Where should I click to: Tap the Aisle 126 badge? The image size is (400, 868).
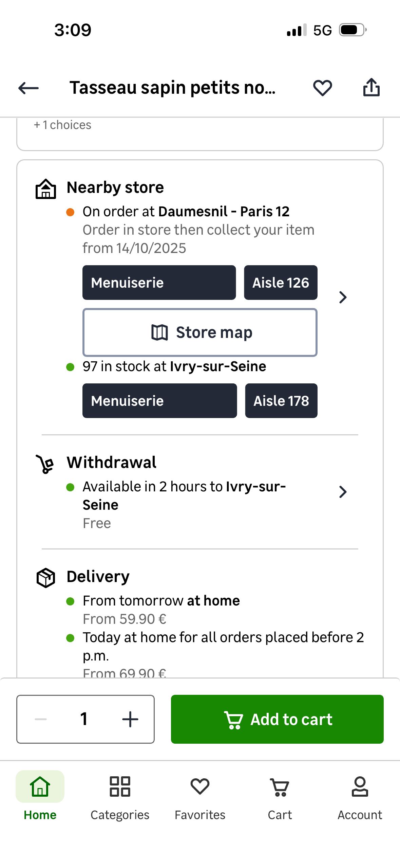tap(281, 283)
